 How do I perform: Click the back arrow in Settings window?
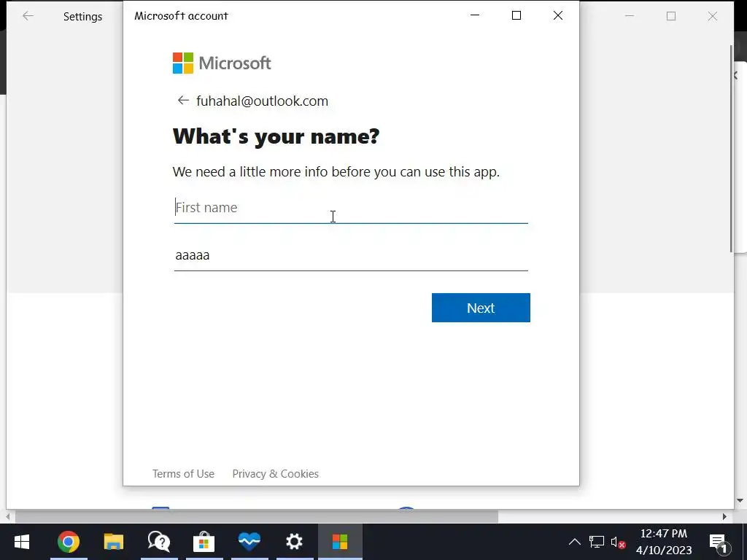(28, 16)
